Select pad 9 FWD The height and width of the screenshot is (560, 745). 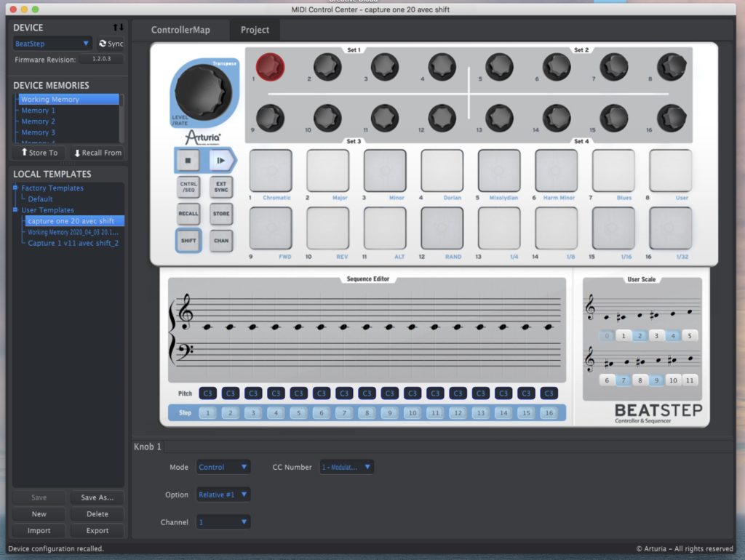(x=271, y=228)
